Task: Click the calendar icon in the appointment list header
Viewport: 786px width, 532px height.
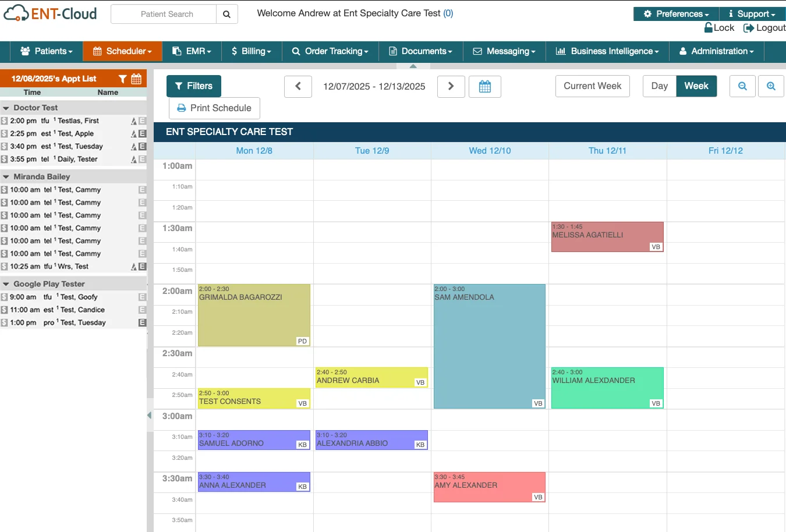Action: (x=137, y=78)
